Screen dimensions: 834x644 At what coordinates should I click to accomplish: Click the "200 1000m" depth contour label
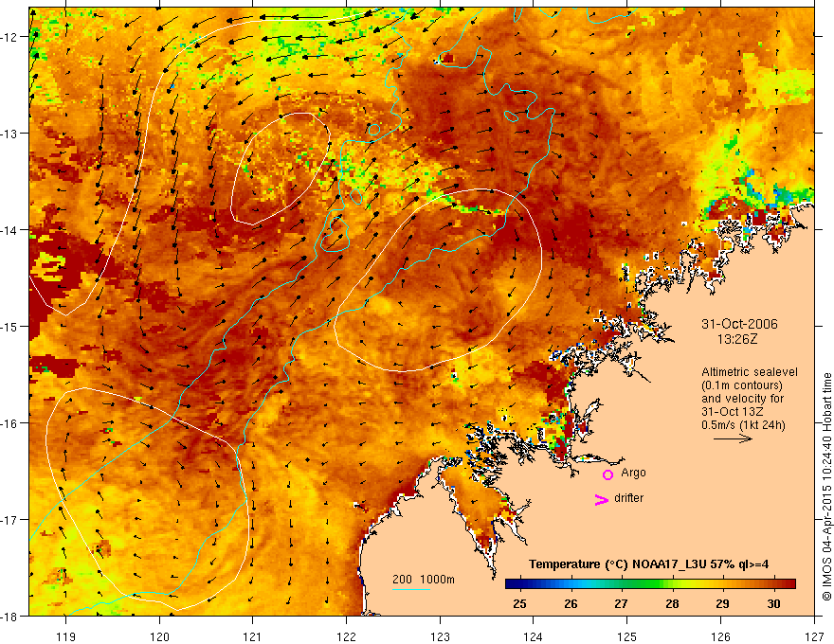point(424,580)
